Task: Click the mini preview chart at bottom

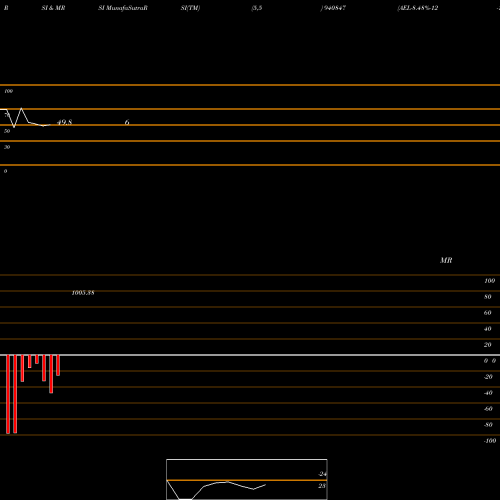Action: coord(247,479)
